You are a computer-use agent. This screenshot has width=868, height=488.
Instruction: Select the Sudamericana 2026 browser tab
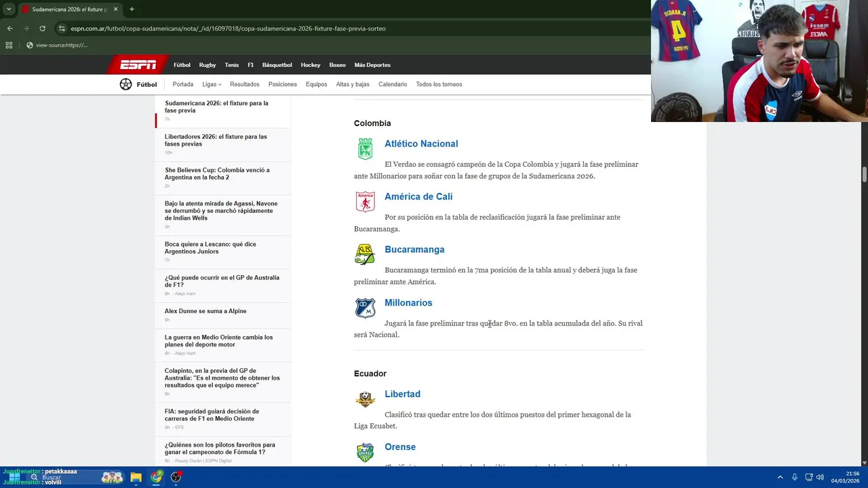(69, 9)
